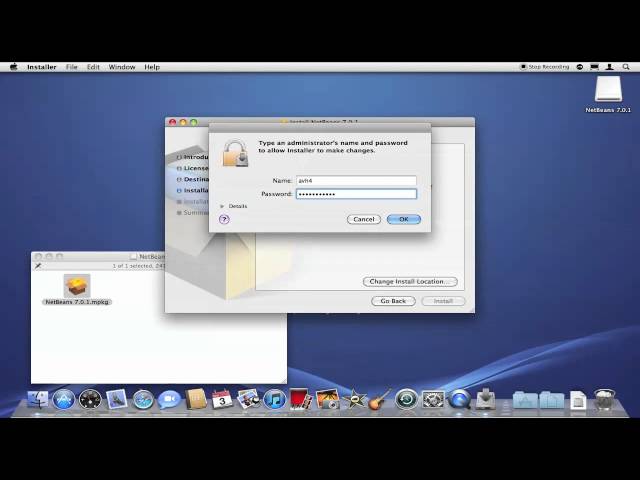Viewport: 640px width, 480px height.
Task: Launch iMovie star icon in Dock
Action: 353,399
